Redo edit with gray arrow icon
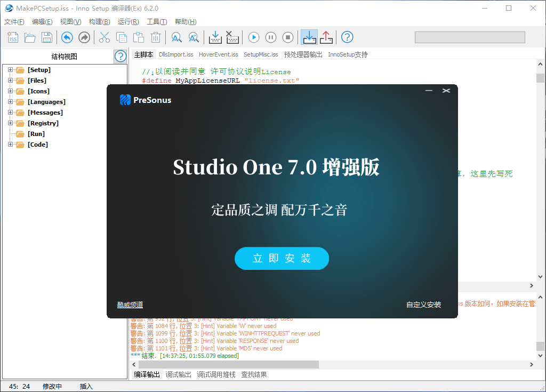546x392 pixels. [x=84, y=37]
